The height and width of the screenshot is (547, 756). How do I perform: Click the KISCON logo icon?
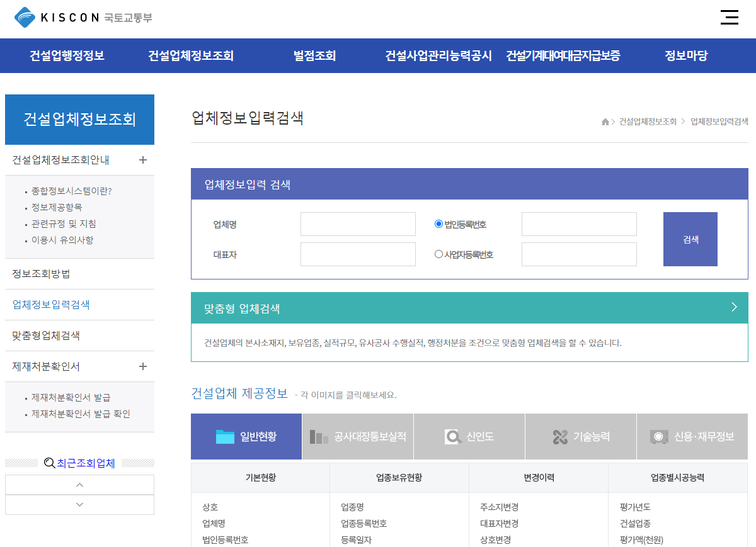[25, 17]
